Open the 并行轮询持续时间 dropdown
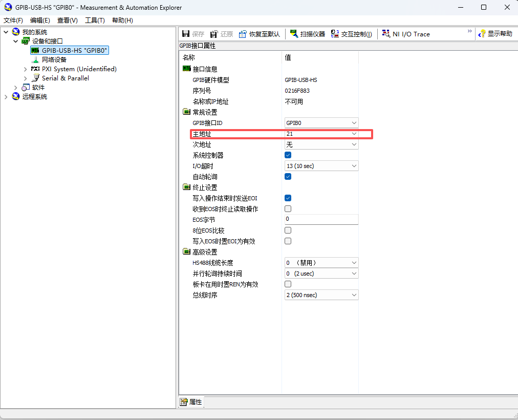The image size is (518, 420). (x=321, y=274)
